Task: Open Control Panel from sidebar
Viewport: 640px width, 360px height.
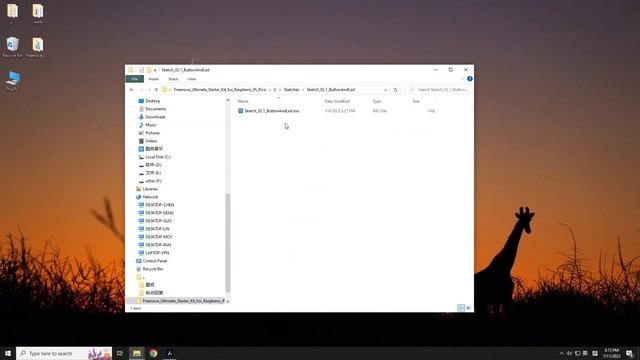Action: point(154,261)
